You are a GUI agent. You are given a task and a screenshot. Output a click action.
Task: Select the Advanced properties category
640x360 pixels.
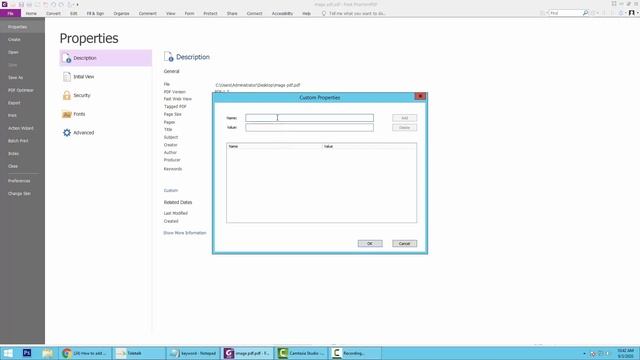point(106,133)
